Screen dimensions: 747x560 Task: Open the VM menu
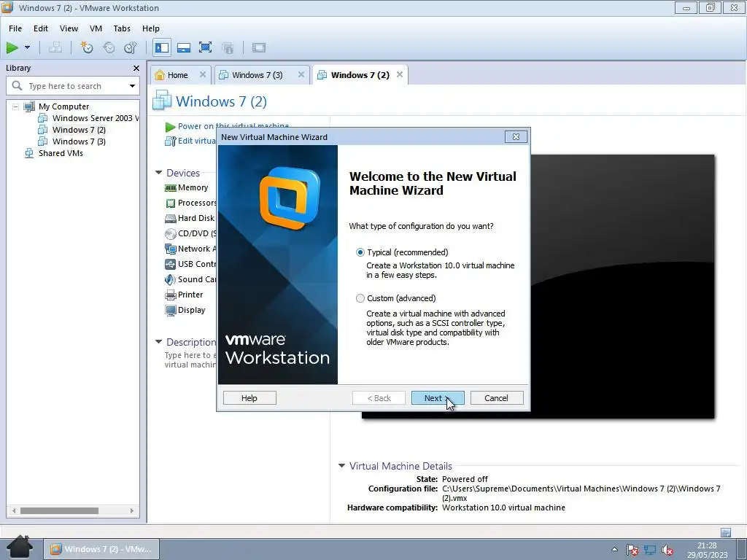coord(96,28)
